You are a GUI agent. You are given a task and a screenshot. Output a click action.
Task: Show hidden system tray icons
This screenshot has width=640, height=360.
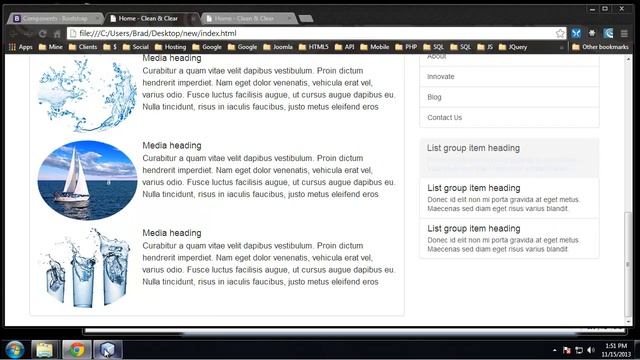click(x=554, y=350)
